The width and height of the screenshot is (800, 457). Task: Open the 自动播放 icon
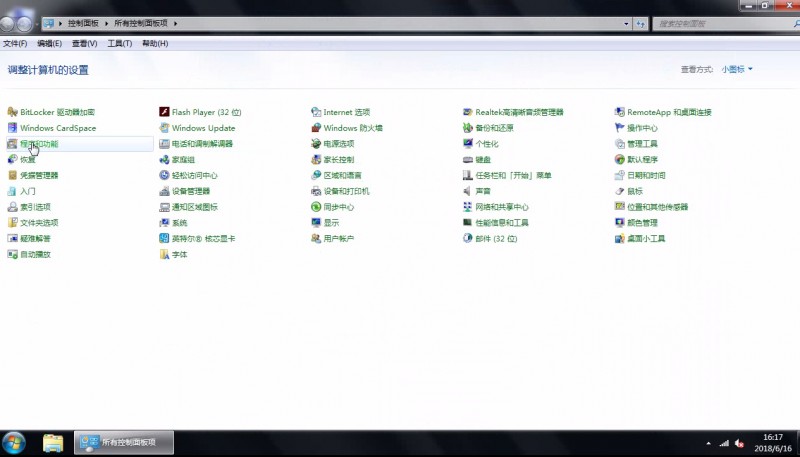click(12, 255)
